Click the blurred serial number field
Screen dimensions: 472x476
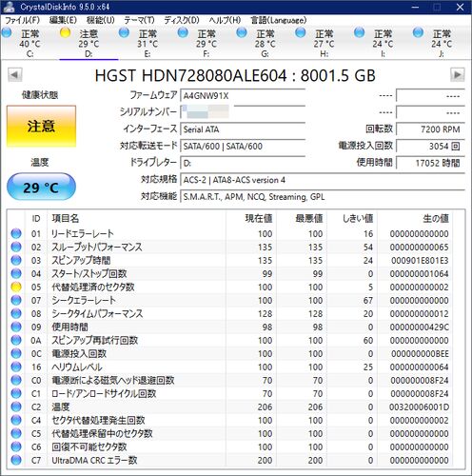pos(243,112)
